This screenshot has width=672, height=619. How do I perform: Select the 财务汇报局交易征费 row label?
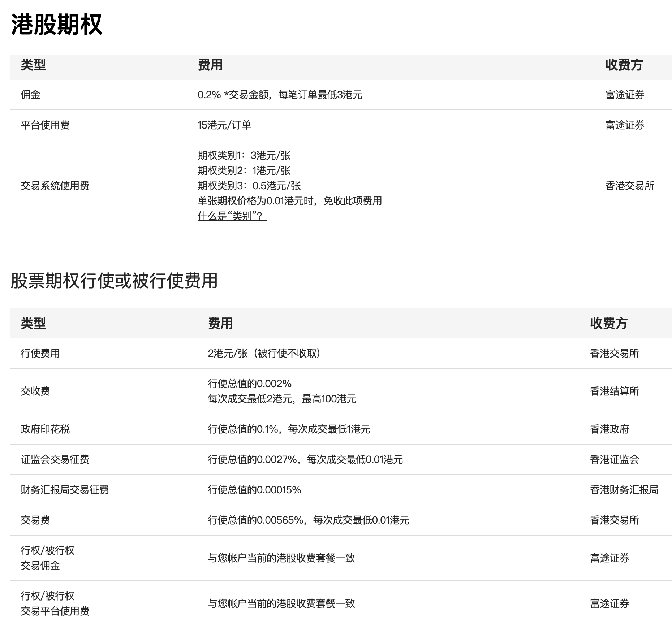pos(65,490)
